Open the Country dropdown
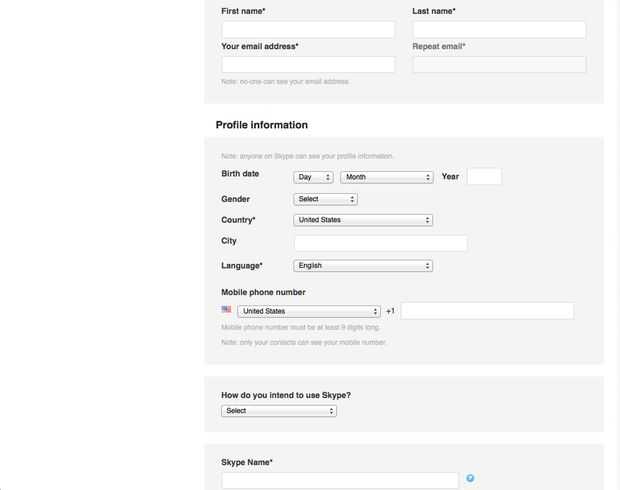Viewport: 620px width, 490px height. click(363, 220)
